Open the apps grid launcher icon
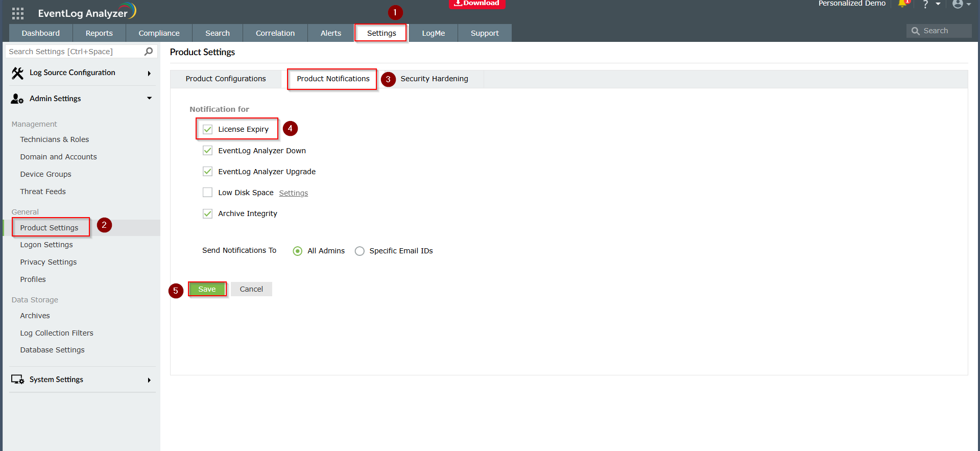The height and width of the screenshot is (451, 980). coord(18,13)
